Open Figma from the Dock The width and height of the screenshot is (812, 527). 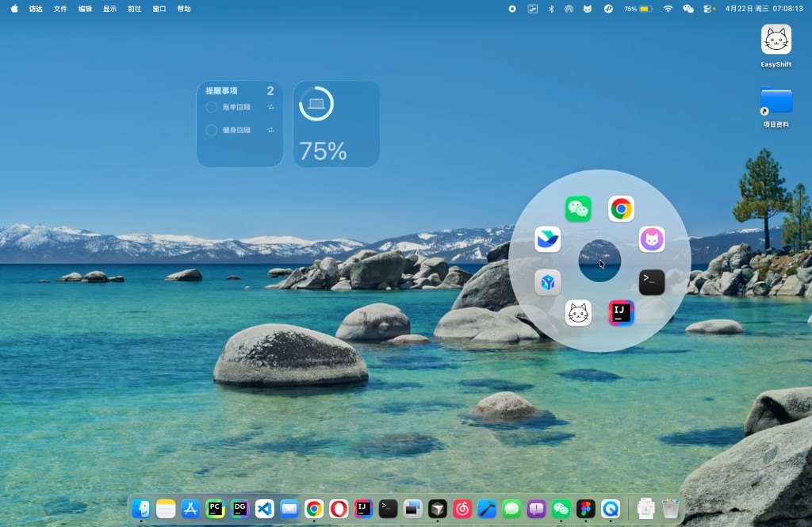pyautogui.click(x=586, y=509)
